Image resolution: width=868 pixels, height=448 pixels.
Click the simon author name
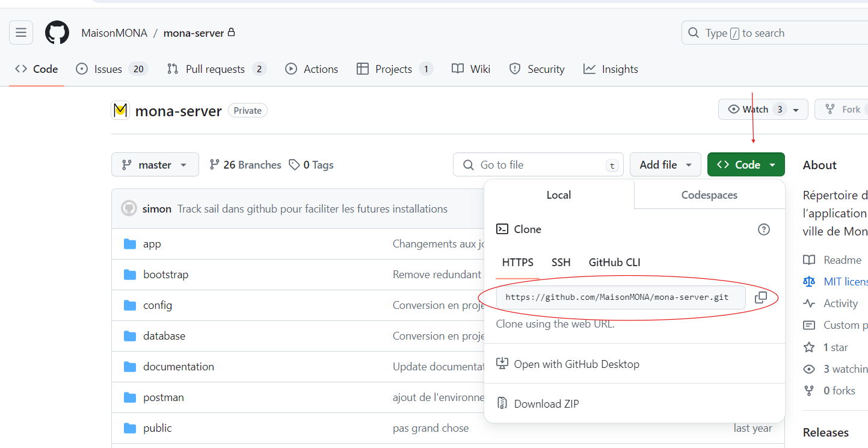[157, 209]
